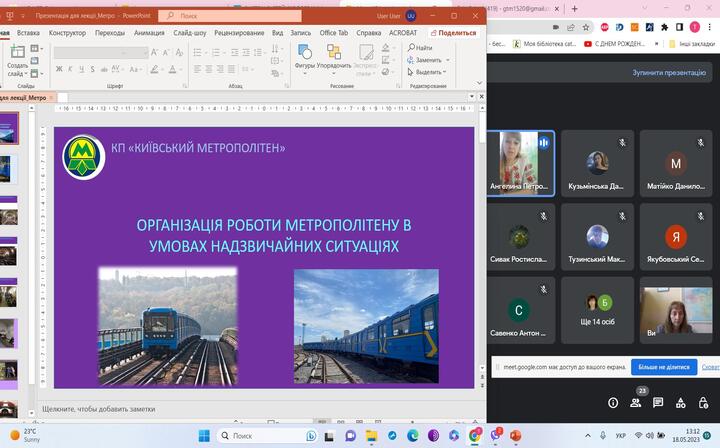The height and width of the screenshot is (448, 720).
Task: Open new Chrome tab plus button
Action: pyautogui.click(x=574, y=9)
